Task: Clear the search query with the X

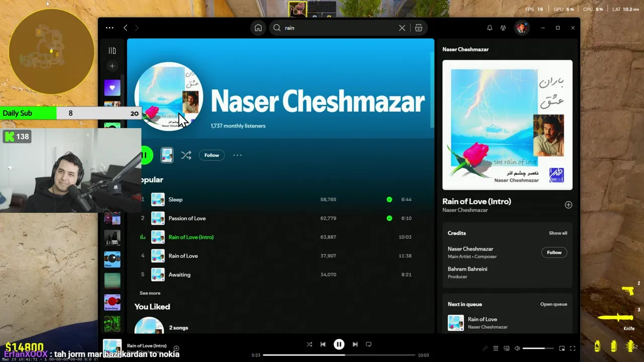Action: click(402, 28)
